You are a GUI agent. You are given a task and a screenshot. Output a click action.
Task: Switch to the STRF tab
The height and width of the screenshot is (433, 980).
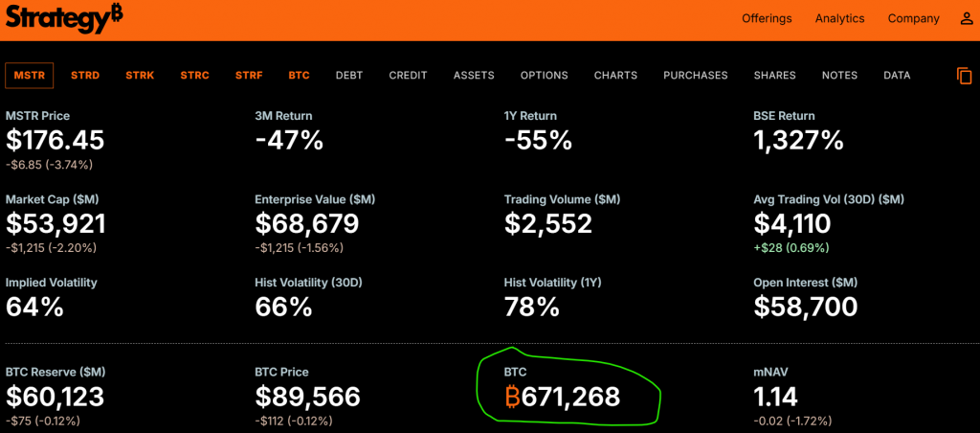[x=249, y=75]
